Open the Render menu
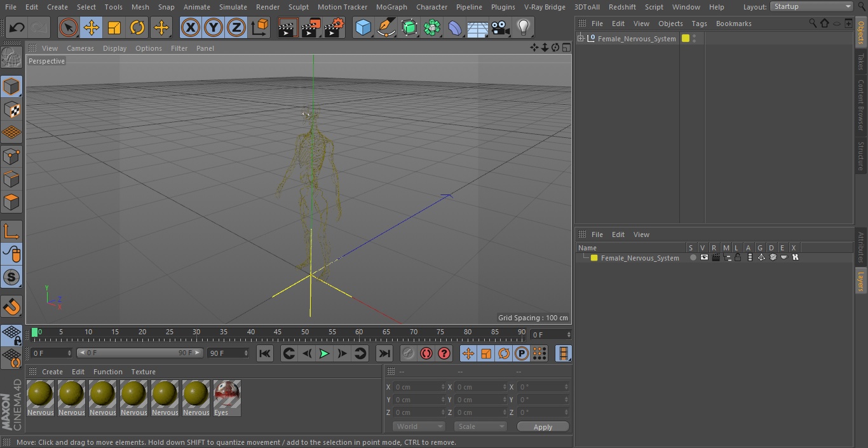Viewport: 868px width, 448px height. pyautogui.click(x=268, y=7)
